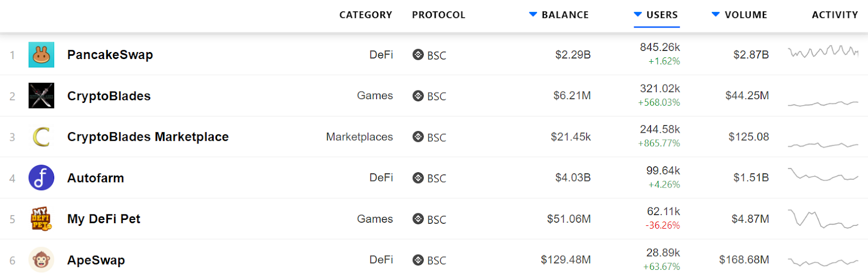Click the Activity column header

834,15
